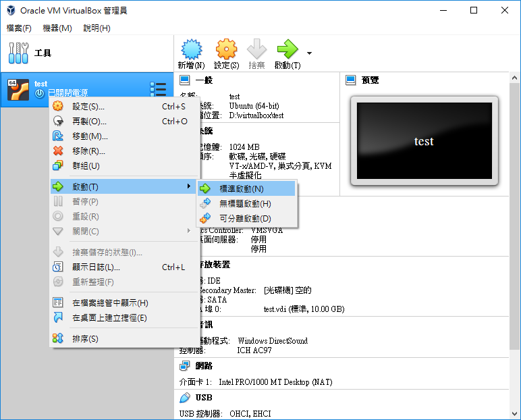Choose Settings (設定) in context menu
This screenshot has height=420, width=521.
coord(126,107)
